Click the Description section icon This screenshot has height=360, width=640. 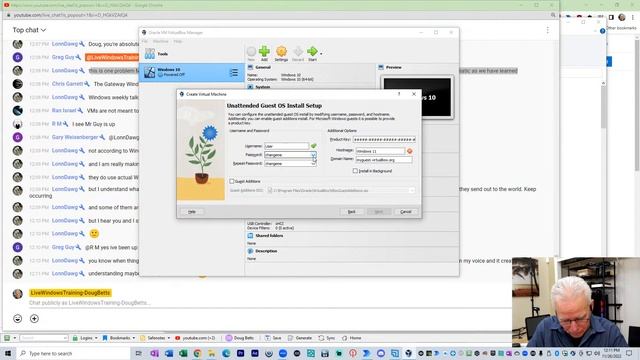pos(251,251)
